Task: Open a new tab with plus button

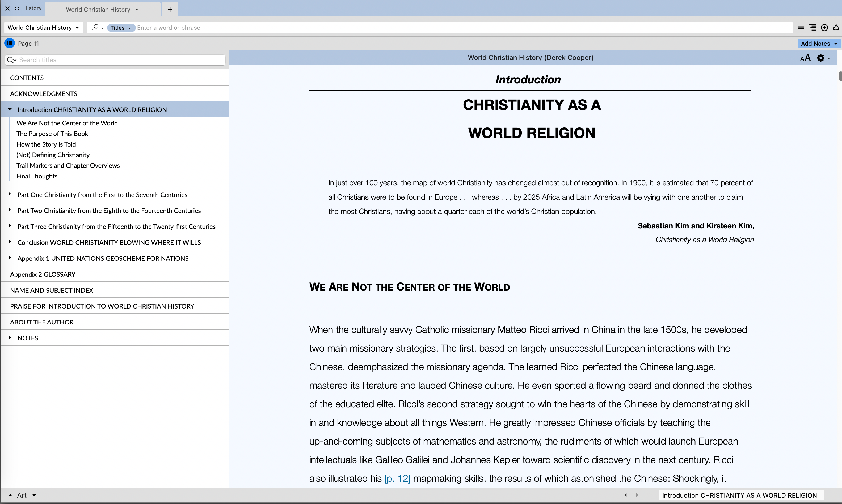Action: 170,10
